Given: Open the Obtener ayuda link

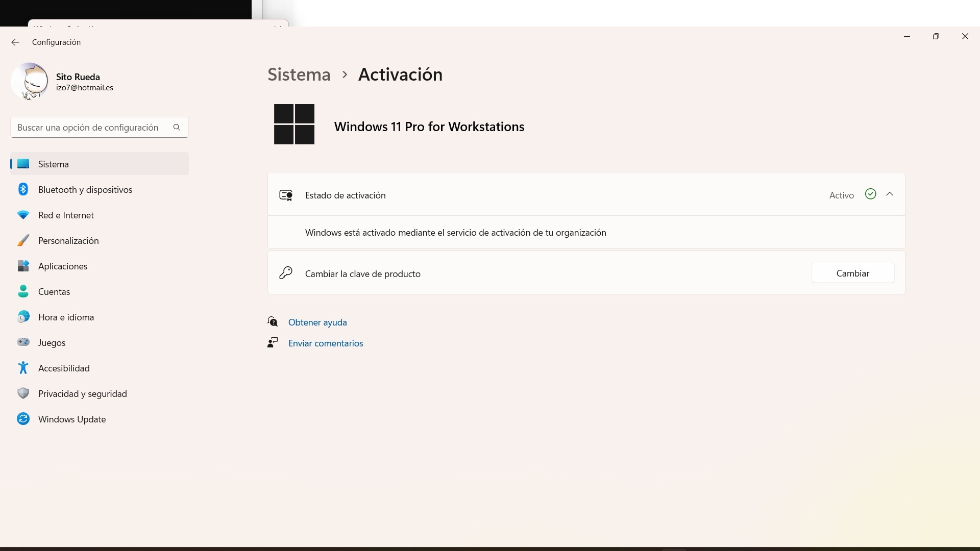Looking at the screenshot, I should pyautogui.click(x=317, y=322).
